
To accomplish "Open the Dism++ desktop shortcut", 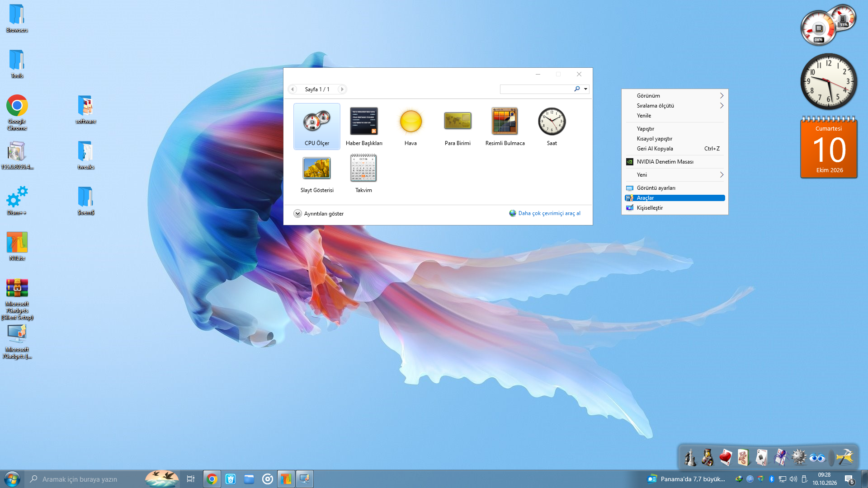I will (x=17, y=200).
